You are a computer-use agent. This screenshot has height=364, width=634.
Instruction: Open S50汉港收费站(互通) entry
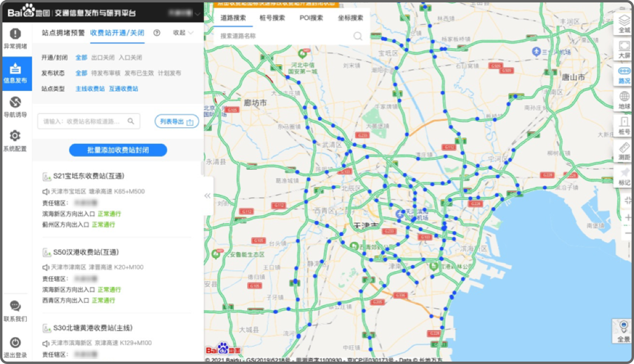pyautogui.click(x=86, y=252)
